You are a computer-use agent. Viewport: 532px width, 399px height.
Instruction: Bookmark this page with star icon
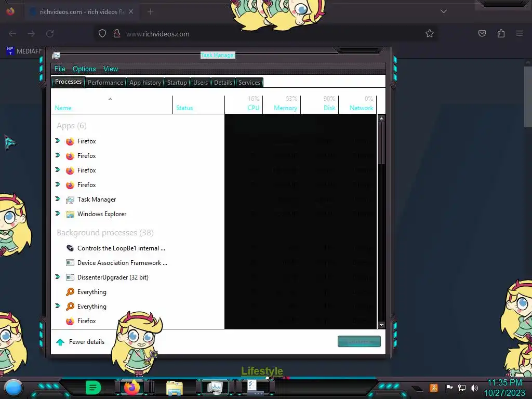(430, 33)
